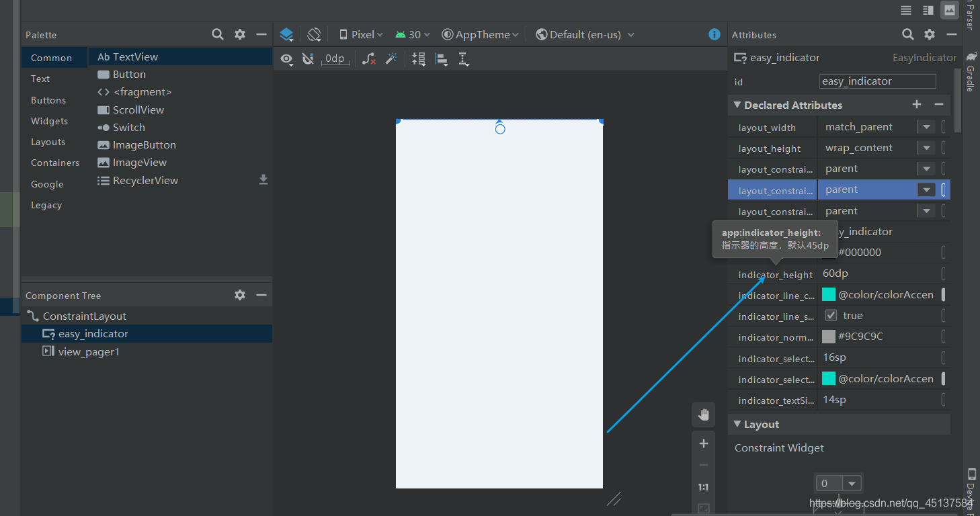Select Containers palette category
Screen dimensions: 980x516
pos(54,163)
